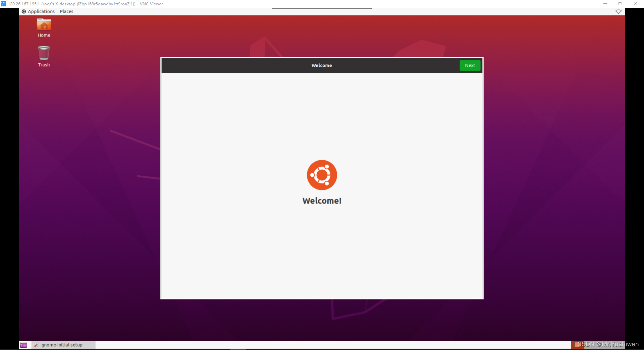The height and width of the screenshot is (350, 644).
Task: Click the show desktop icon in bottom panel
Action: click(23, 345)
